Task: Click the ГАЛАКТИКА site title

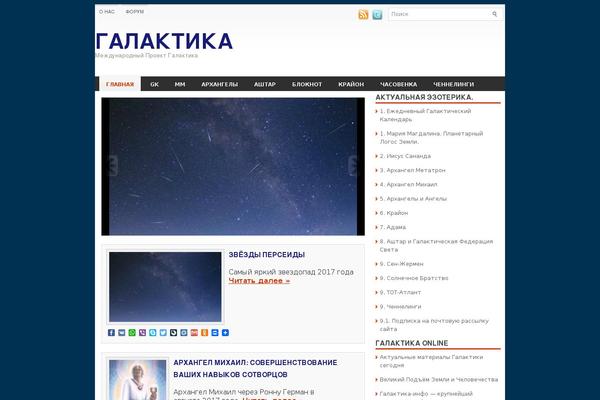Action: (x=164, y=41)
